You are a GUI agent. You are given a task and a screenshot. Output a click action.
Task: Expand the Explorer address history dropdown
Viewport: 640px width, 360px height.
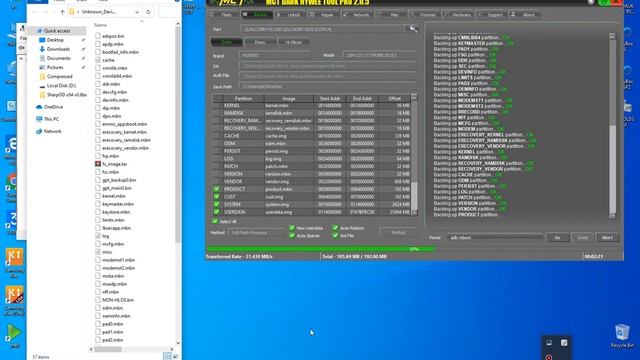137,12
